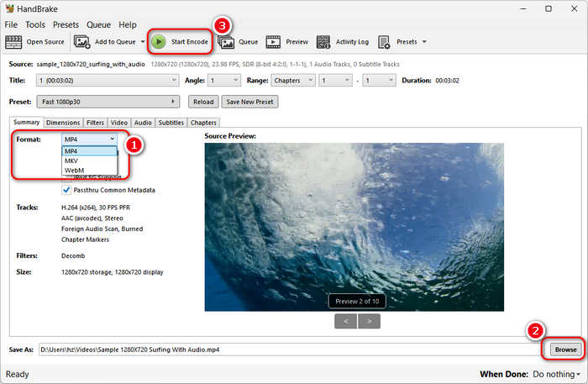Select WebM in the format list
588x384 pixels.
point(89,171)
